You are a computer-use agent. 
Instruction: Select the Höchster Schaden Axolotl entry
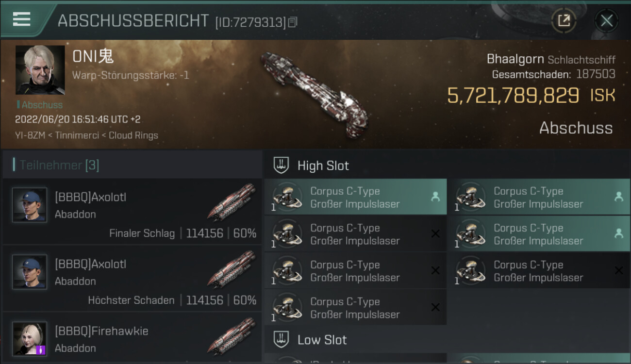pos(132,279)
